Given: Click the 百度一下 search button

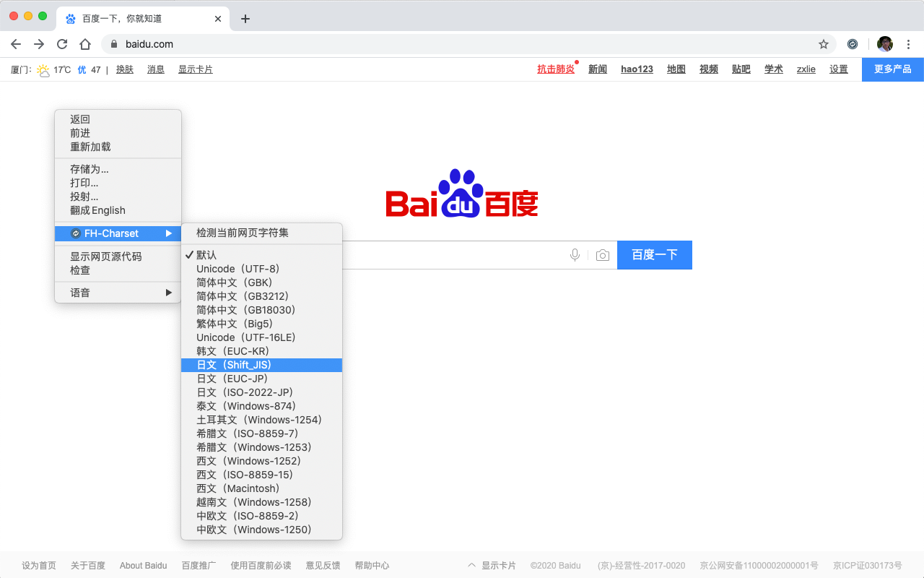Looking at the screenshot, I should pos(654,255).
